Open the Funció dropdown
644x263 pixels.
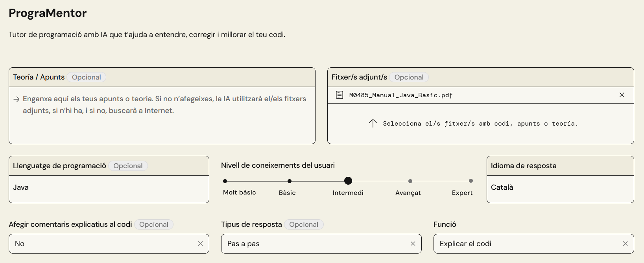click(534, 244)
